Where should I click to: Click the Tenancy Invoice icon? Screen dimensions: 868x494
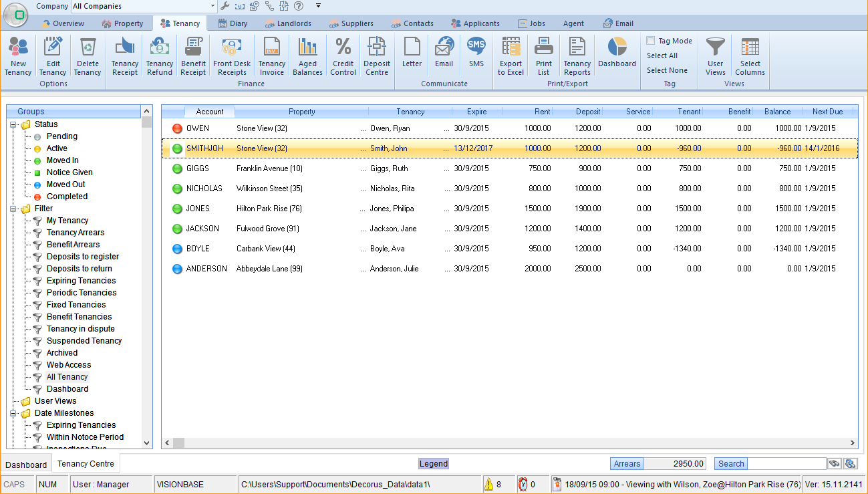click(x=272, y=56)
